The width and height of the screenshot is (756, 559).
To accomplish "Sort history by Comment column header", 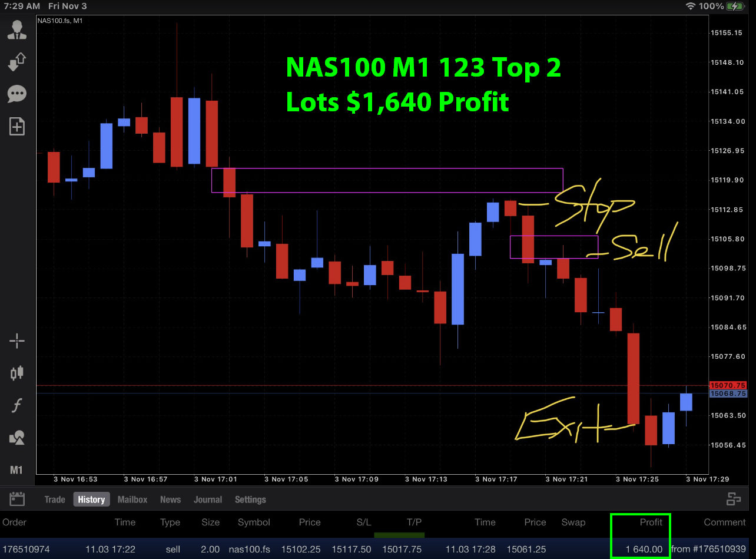I will 725,522.
